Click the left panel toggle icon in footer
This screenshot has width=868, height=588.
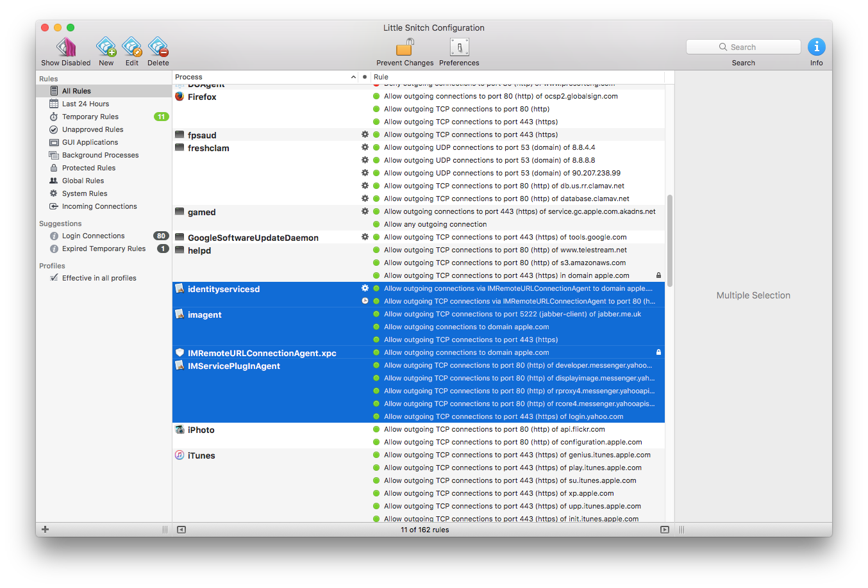181,530
